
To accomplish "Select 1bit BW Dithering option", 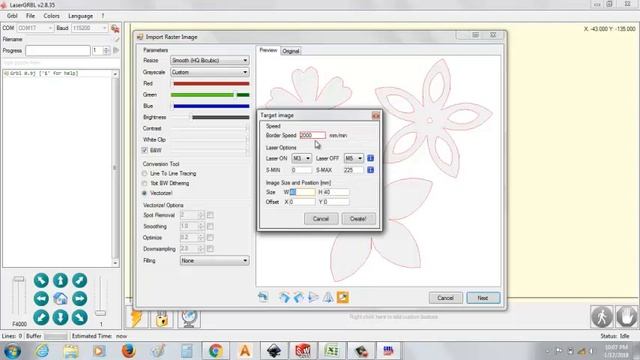I will [144, 183].
